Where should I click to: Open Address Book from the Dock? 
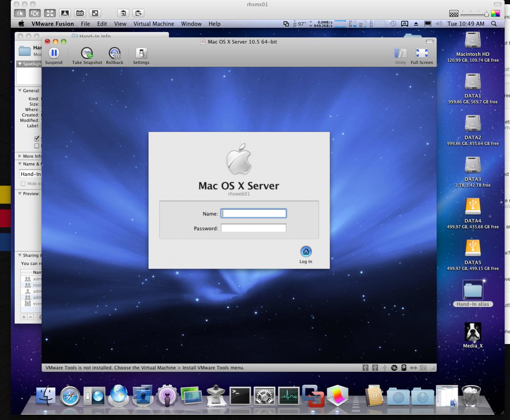click(374, 396)
